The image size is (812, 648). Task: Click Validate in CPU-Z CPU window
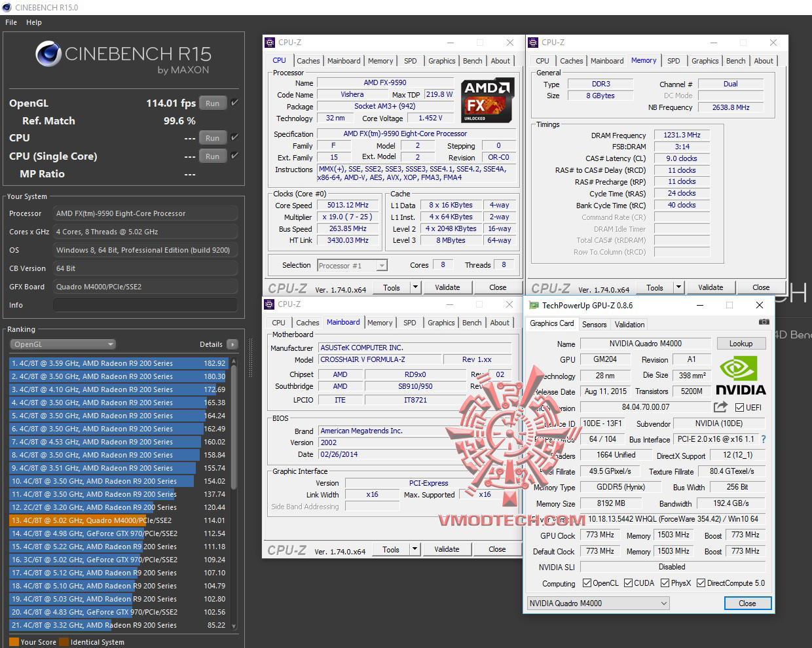click(x=447, y=287)
